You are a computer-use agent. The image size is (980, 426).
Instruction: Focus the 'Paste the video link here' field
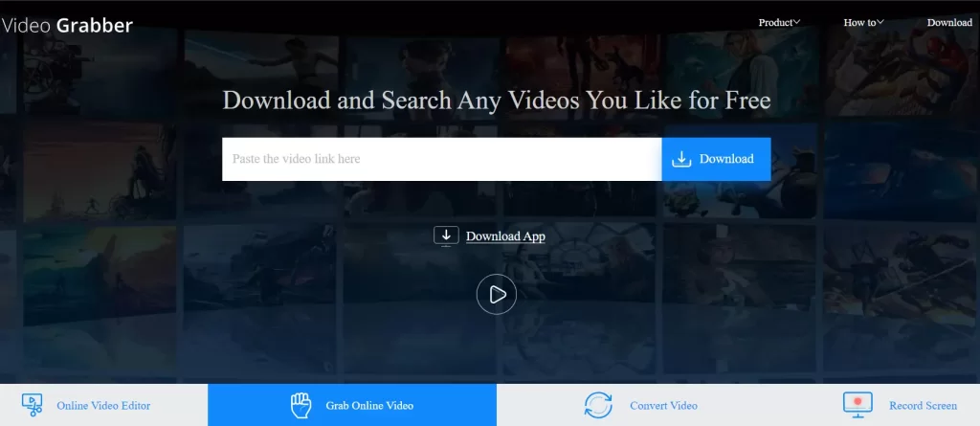(442, 159)
